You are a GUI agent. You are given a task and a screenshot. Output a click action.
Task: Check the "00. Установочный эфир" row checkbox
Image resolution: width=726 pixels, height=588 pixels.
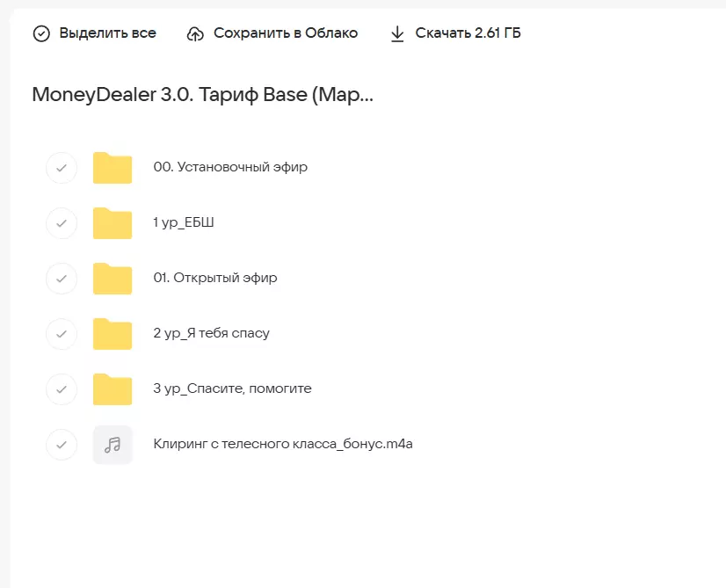click(x=61, y=167)
